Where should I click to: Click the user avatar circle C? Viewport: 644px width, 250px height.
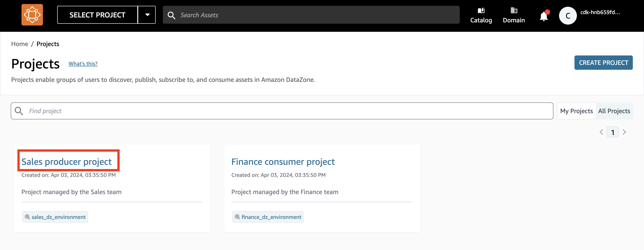pos(568,15)
